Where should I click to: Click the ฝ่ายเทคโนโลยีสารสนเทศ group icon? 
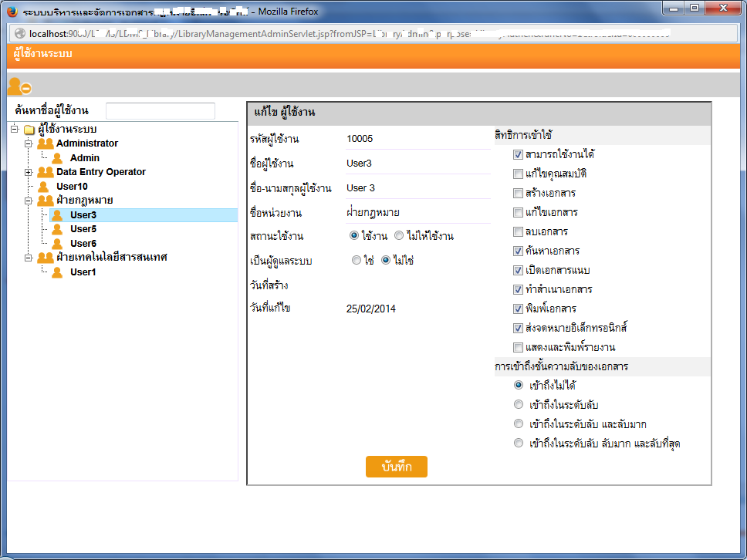[46, 258]
